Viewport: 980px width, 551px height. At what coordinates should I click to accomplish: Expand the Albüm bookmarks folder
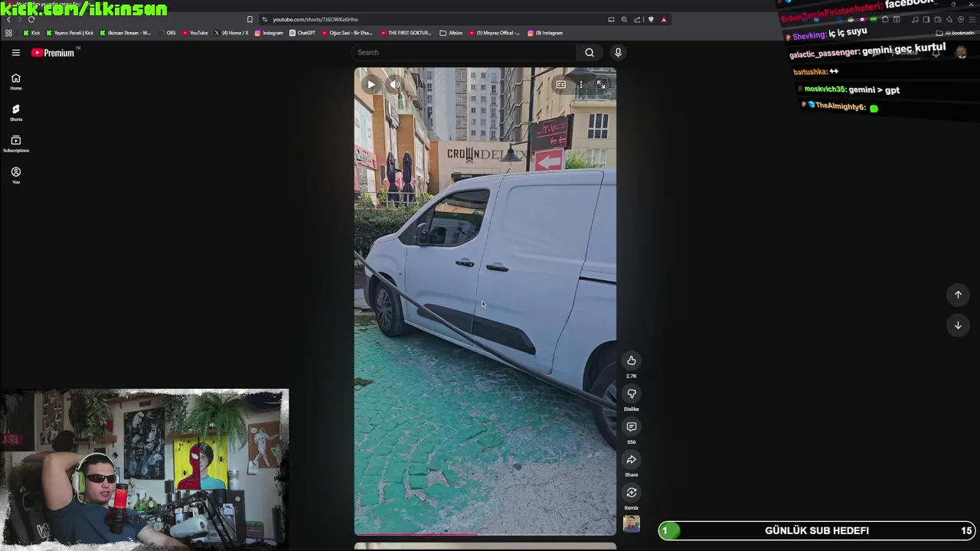tap(451, 33)
